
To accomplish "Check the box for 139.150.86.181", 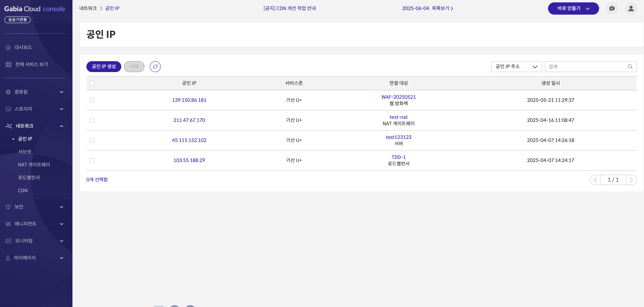I will point(92,100).
